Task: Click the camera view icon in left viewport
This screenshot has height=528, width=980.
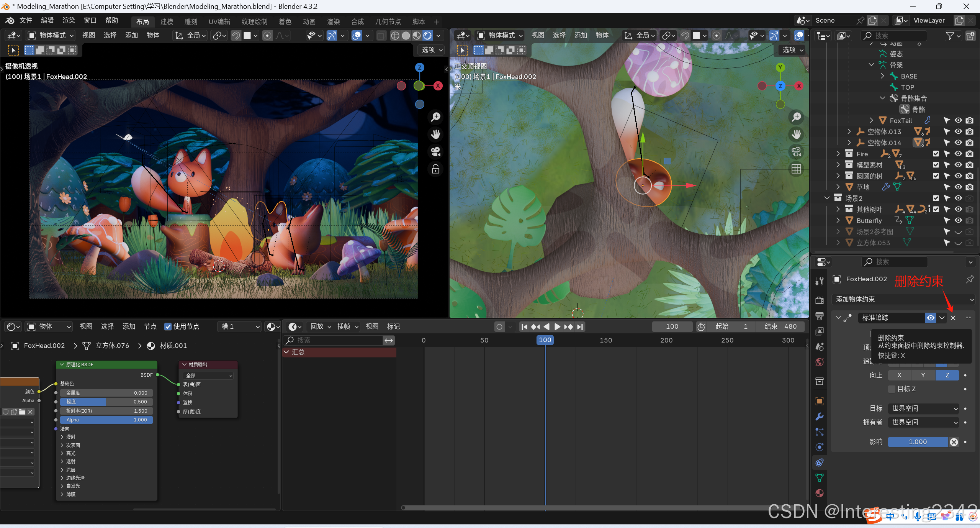Action: pos(435,152)
